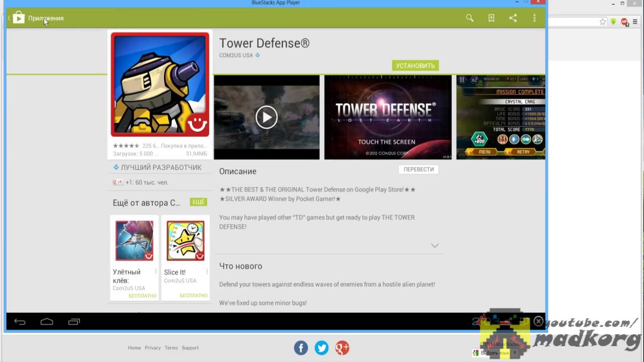Open the Tower Defense Lost Earth screenshot
644x362 pixels.
[x=388, y=117]
